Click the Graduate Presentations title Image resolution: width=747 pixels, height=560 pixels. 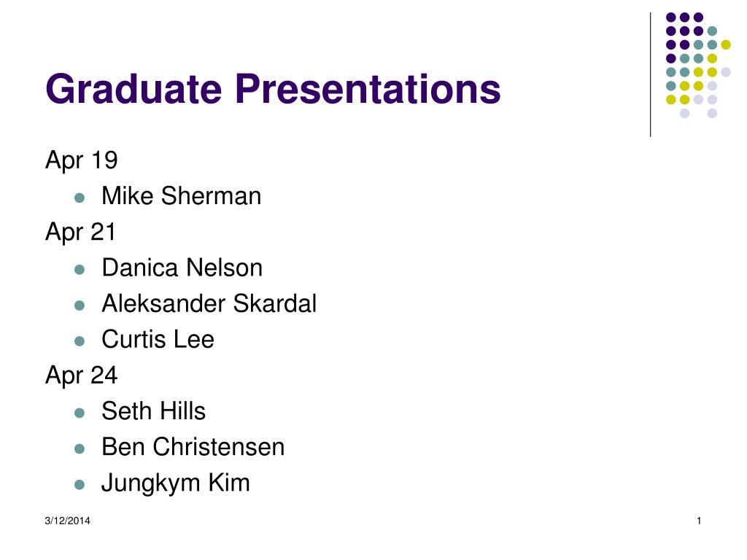click(273, 89)
